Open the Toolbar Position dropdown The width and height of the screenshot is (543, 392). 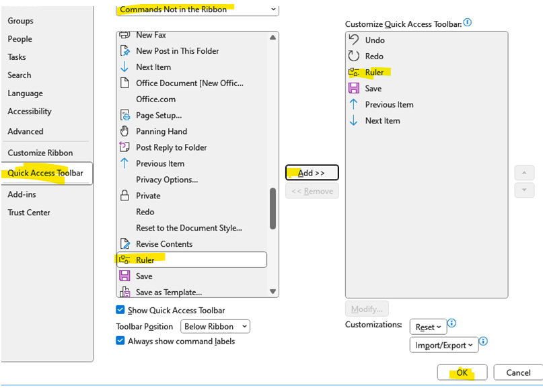(x=215, y=326)
